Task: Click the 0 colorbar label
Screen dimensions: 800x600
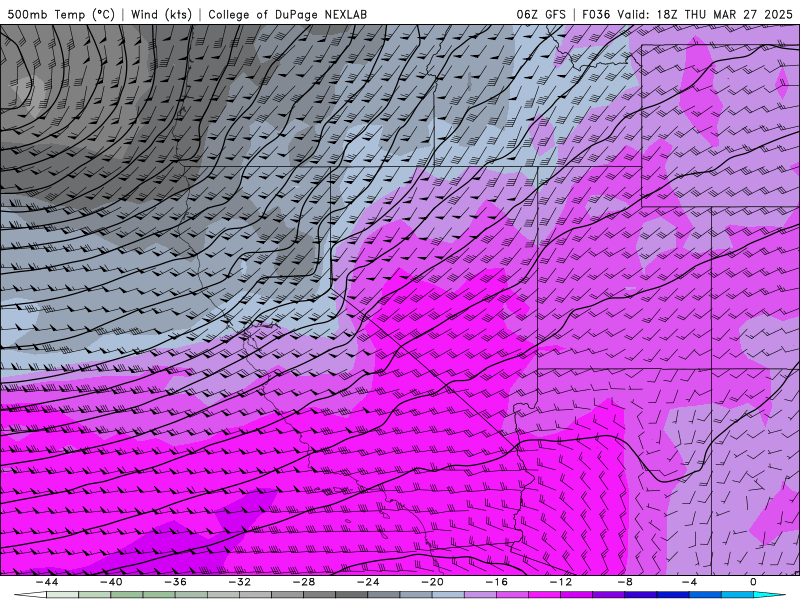Action: (x=754, y=582)
